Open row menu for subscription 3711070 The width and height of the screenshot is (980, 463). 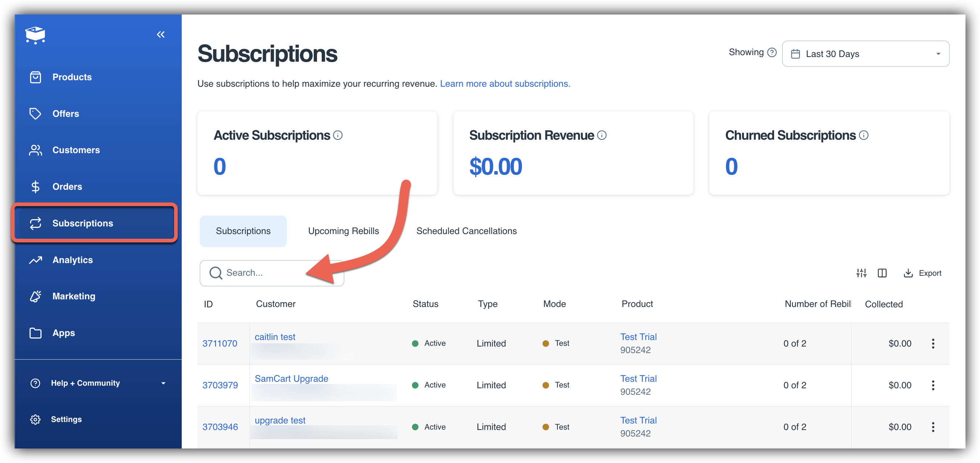coord(933,344)
